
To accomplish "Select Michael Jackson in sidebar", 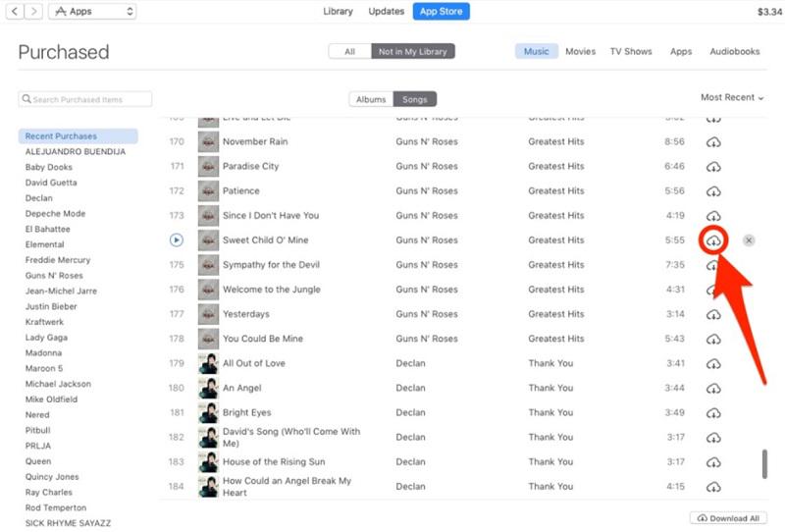I will point(58,384).
